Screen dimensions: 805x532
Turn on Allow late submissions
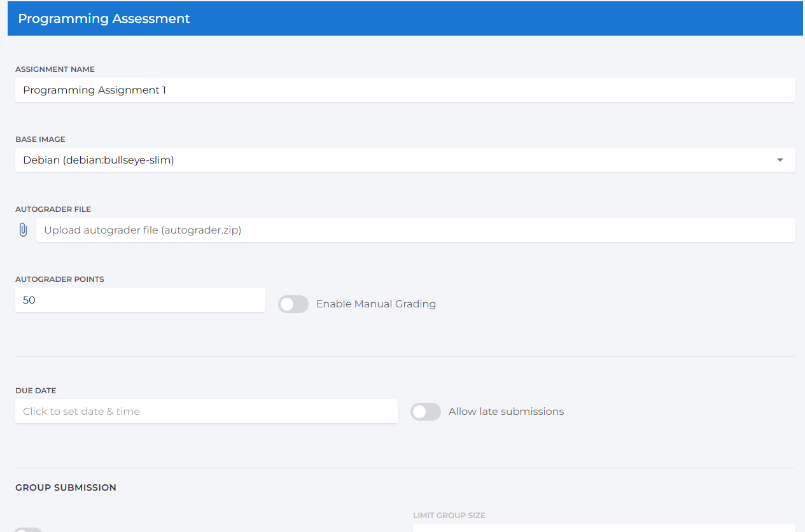pos(425,412)
